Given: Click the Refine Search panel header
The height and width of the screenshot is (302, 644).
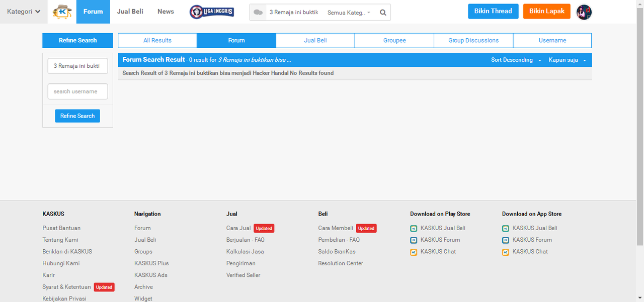Looking at the screenshot, I should (77, 41).
